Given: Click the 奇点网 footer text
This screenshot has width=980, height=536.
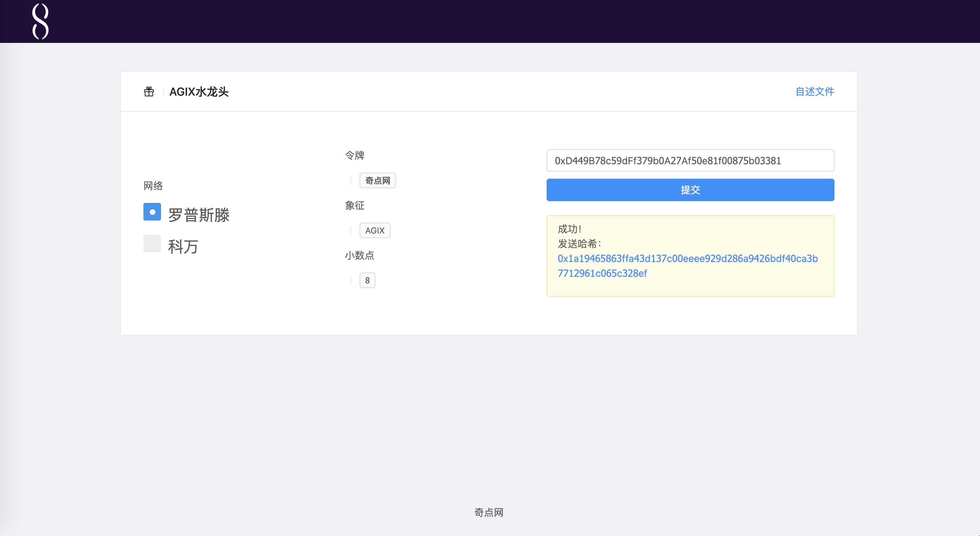Looking at the screenshot, I should 489,512.
